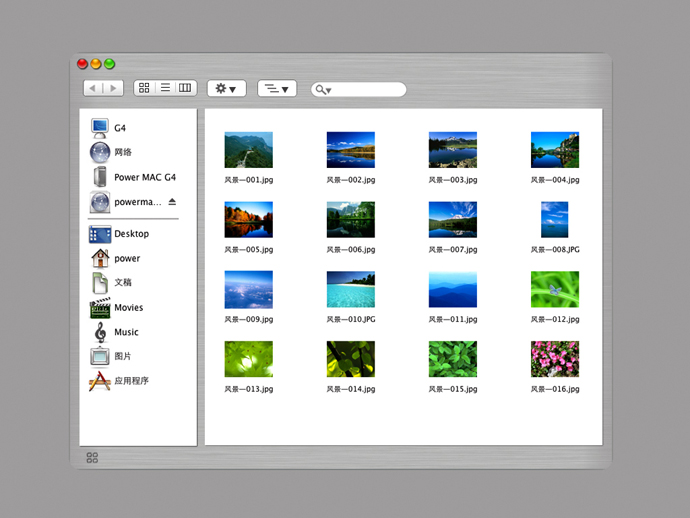Click the file name 风景—016.jpg
The height and width of the screenshot is (518, 690).
point(555,389)
